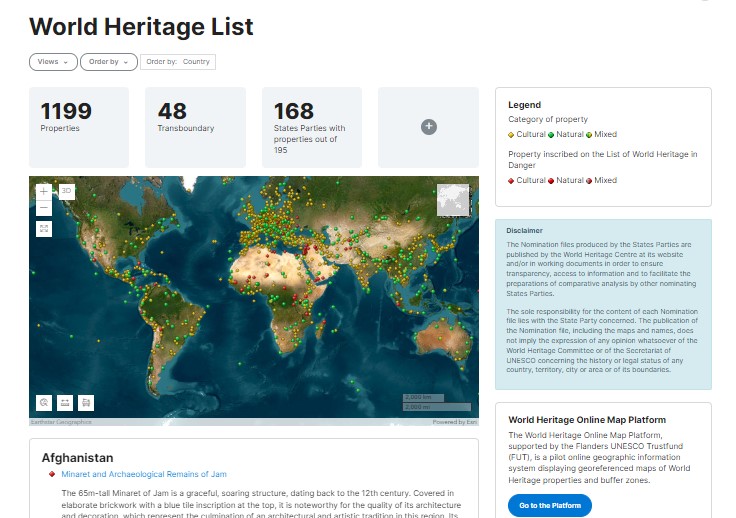The height and width of the screenshot is (518, 736).
Task: Open Minaret and Archaeological Remains of Jam link
Action: click(144, 474)
